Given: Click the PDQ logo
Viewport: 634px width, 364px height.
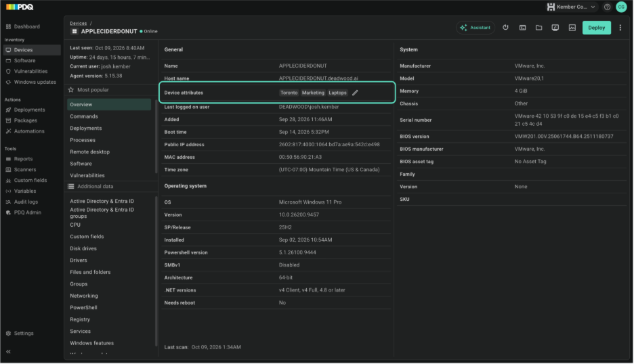Looking at the screenshot, I should 20,7.
